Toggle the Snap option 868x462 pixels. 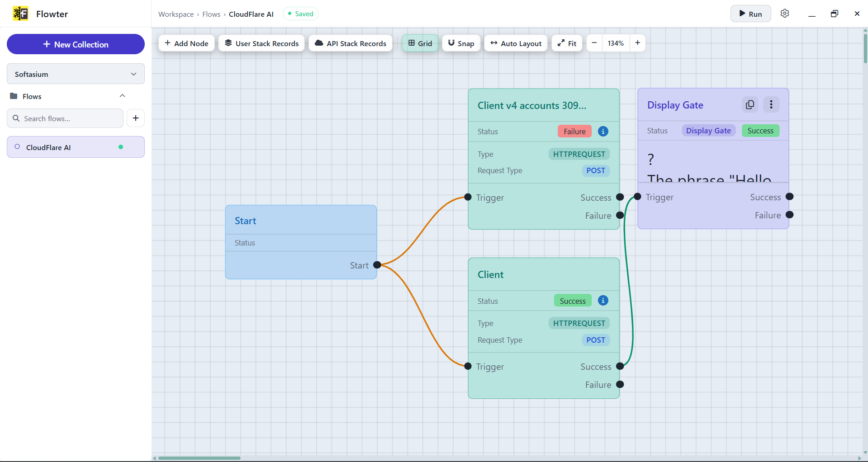[x=461, y=43]
